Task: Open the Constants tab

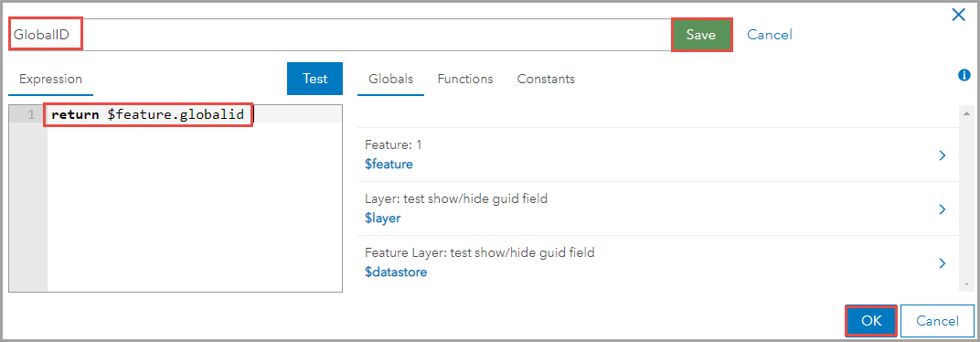Action: tap(546, 80)
